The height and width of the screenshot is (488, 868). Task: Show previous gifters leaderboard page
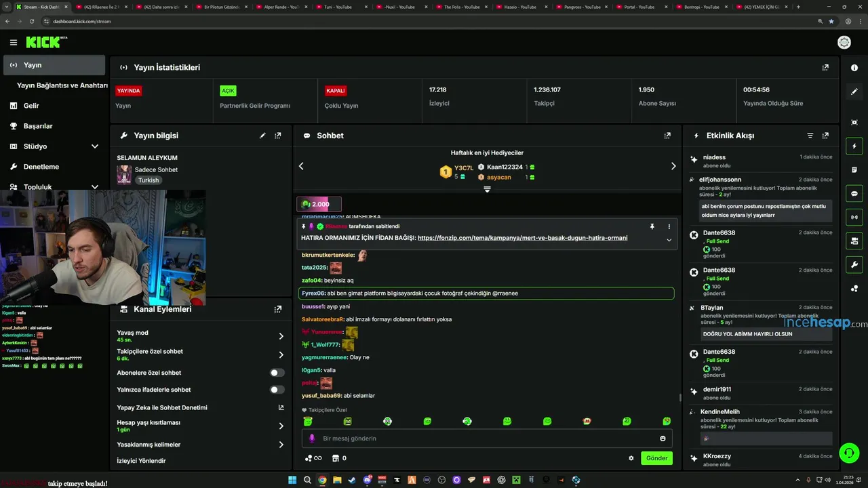point(301,166)
